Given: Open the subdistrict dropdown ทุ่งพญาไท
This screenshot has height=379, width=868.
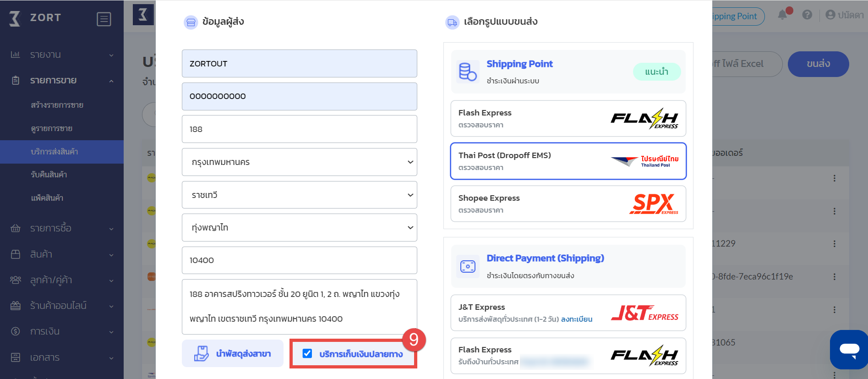Looking at the screenshot, I should 300,227.
